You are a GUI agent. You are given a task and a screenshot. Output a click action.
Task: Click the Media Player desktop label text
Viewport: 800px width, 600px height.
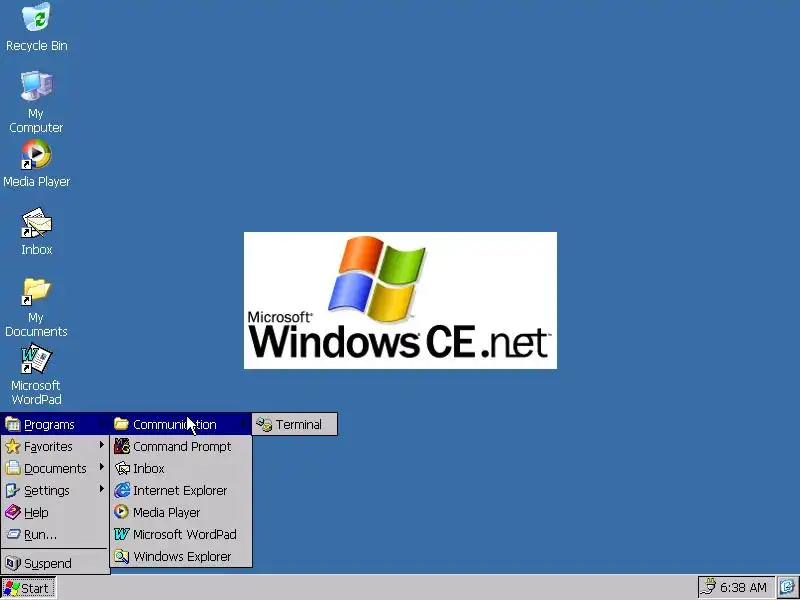pos(37,182)
